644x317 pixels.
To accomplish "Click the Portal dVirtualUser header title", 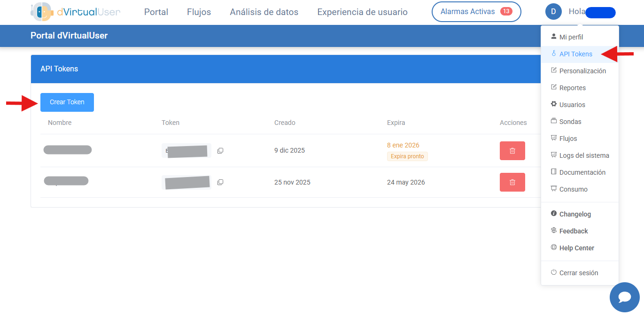I will pos(69,35).
